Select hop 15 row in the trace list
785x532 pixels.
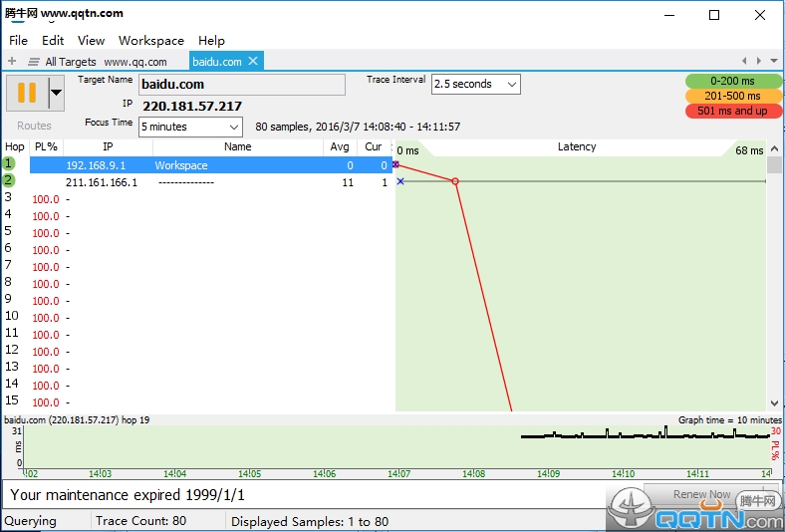(x=198, y=401)
